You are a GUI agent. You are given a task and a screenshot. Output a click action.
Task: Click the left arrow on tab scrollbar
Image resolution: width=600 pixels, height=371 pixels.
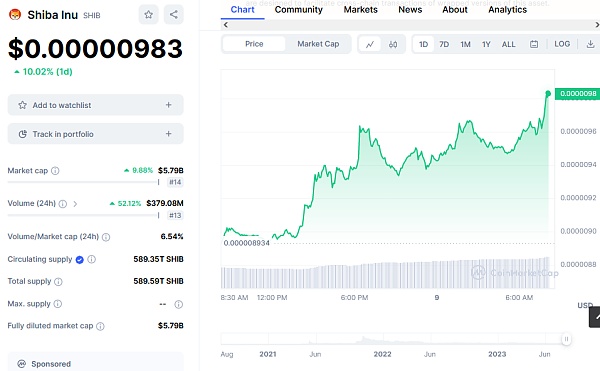(x=226, y=25)
